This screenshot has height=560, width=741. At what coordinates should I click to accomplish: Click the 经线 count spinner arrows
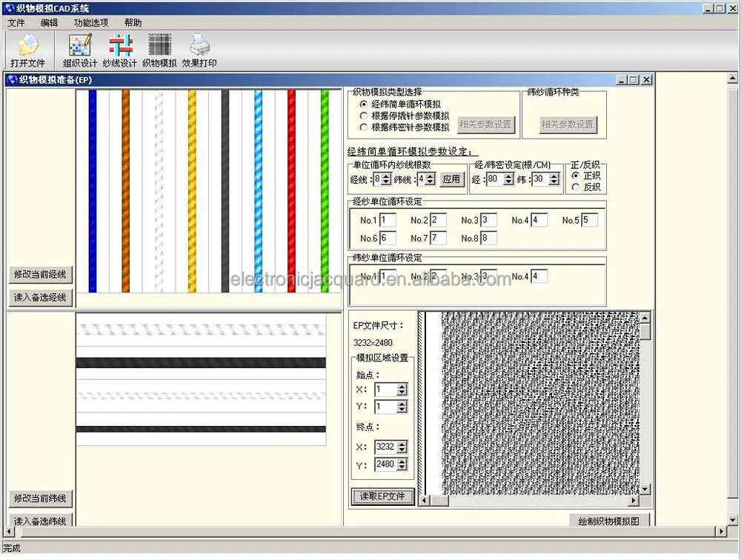click(388, 179)
